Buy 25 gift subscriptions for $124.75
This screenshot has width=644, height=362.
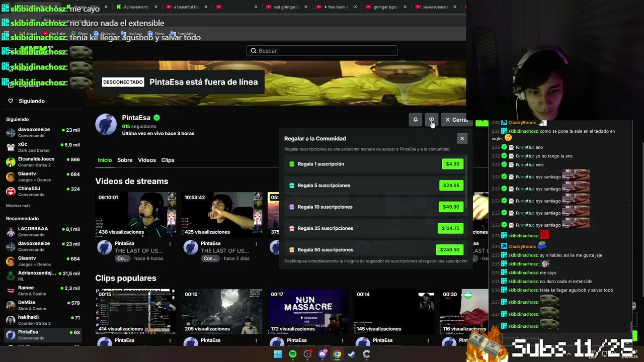pyautogui.click(x=450, y=228)
